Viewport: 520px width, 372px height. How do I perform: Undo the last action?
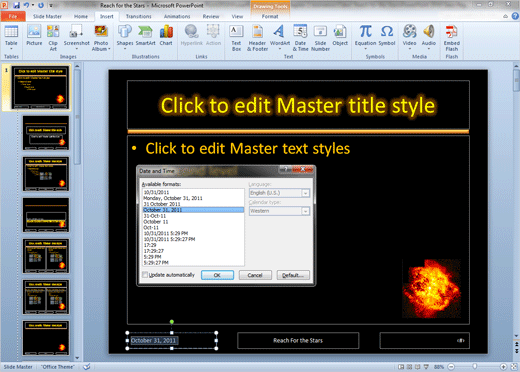click(26, 5)
